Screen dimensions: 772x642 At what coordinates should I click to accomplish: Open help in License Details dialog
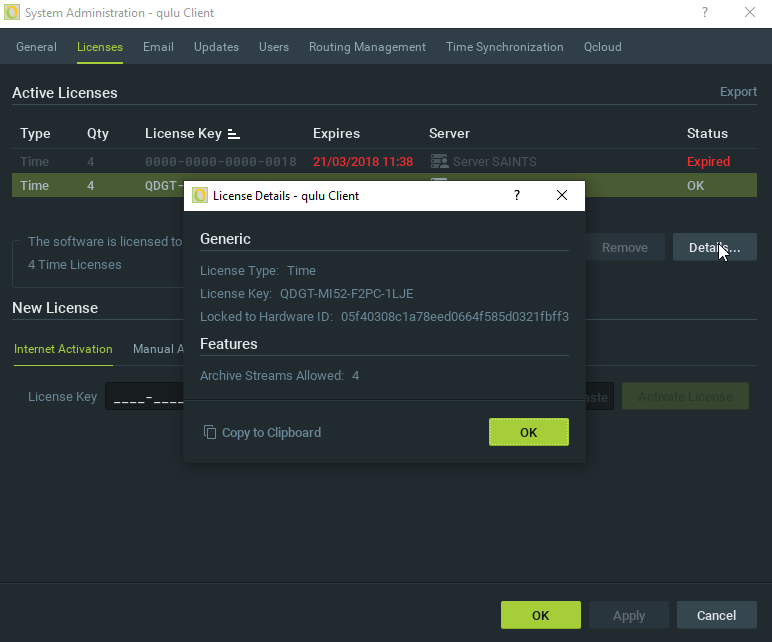click(x=516, y=195)
